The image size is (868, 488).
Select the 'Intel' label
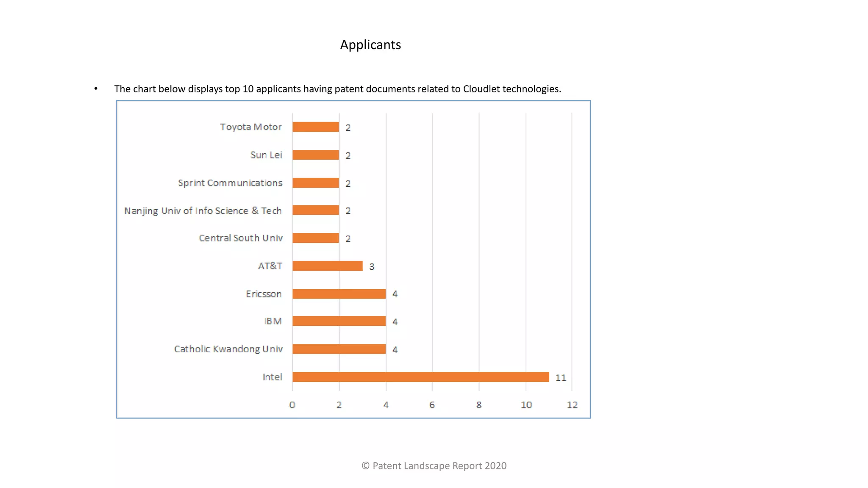[x=272, y=377]
